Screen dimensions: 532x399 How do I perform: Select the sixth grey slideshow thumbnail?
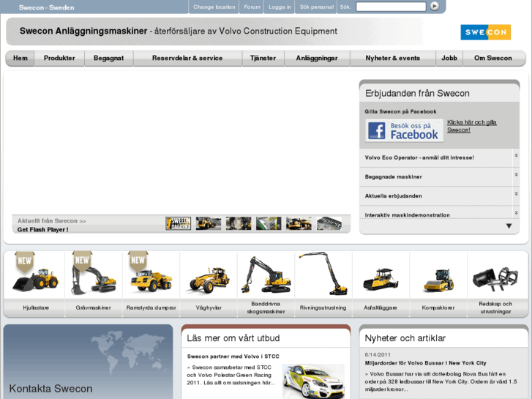click(x=329, y=223)
